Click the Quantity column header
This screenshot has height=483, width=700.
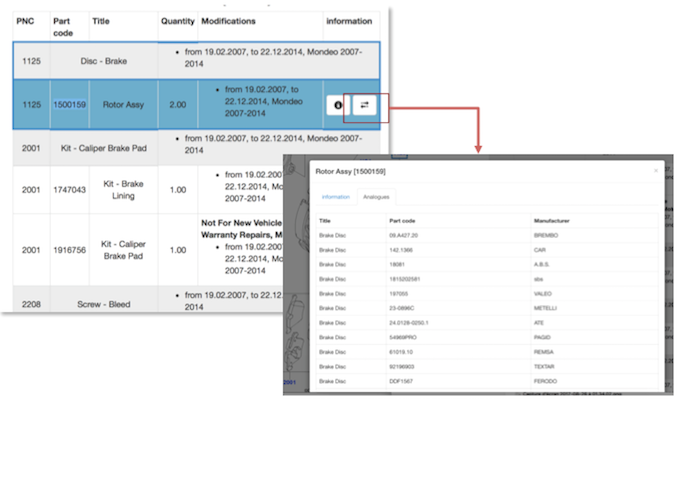point(178,21)
